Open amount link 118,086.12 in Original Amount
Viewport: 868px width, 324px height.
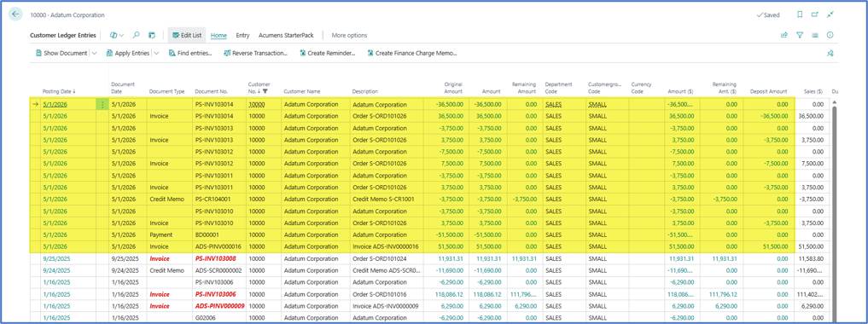coord(449,294)
